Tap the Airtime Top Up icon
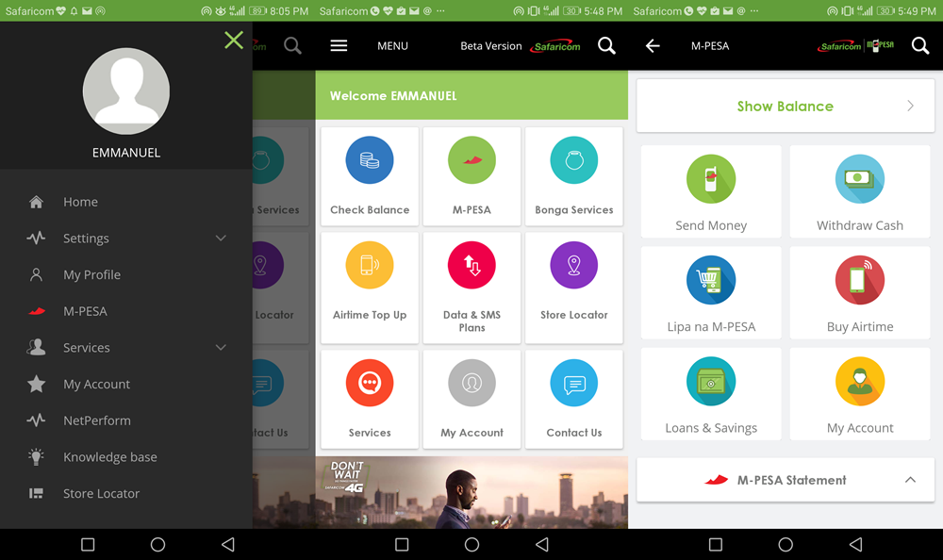943x560 pixels. [370, 266]
